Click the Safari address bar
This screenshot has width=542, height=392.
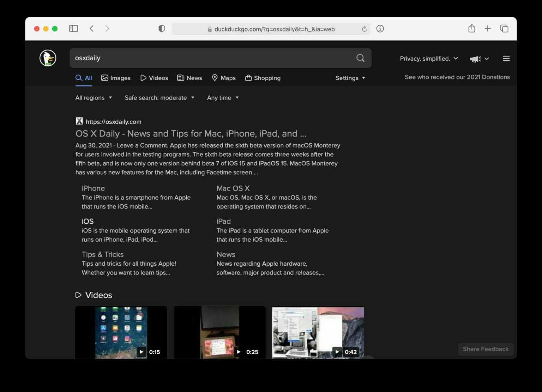(271, 29)
